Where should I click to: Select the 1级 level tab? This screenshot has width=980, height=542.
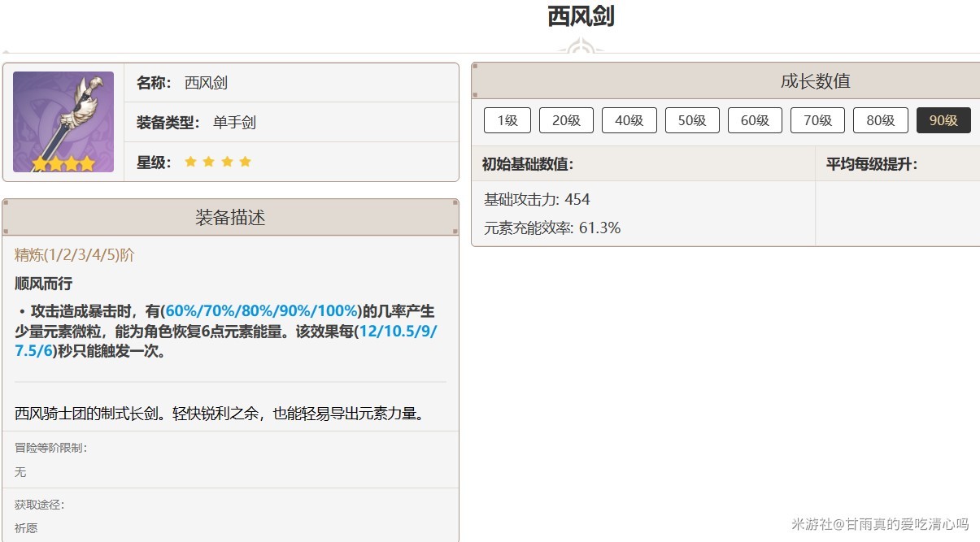pyautogui.click(x=507, y=120)
